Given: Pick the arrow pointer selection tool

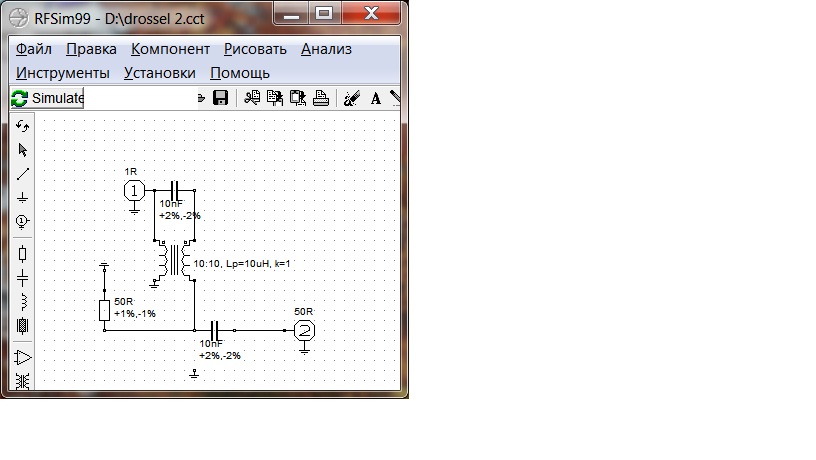Looking at the screenshot, I should pos(22,150).
